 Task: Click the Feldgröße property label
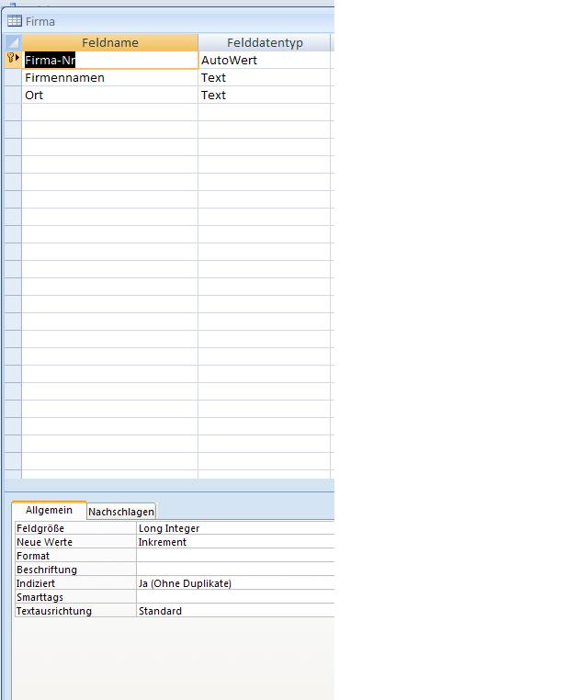click(x=40, y=528)
